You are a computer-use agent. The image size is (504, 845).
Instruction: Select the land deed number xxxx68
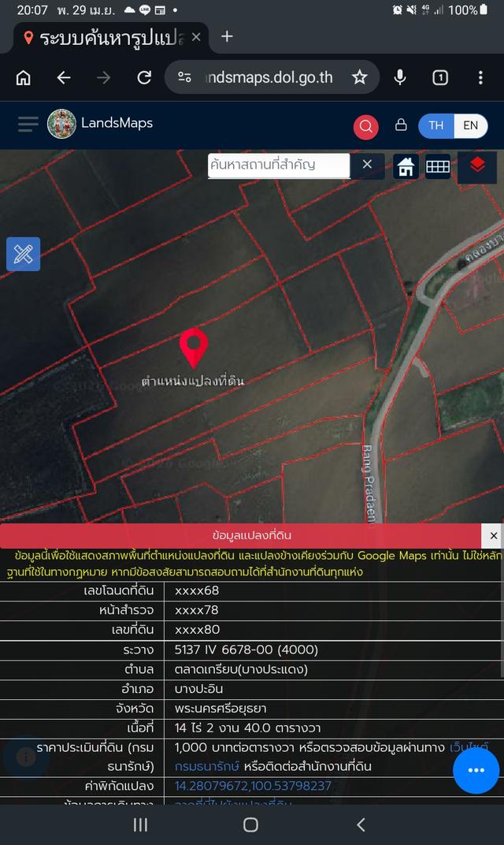point(197,590)
